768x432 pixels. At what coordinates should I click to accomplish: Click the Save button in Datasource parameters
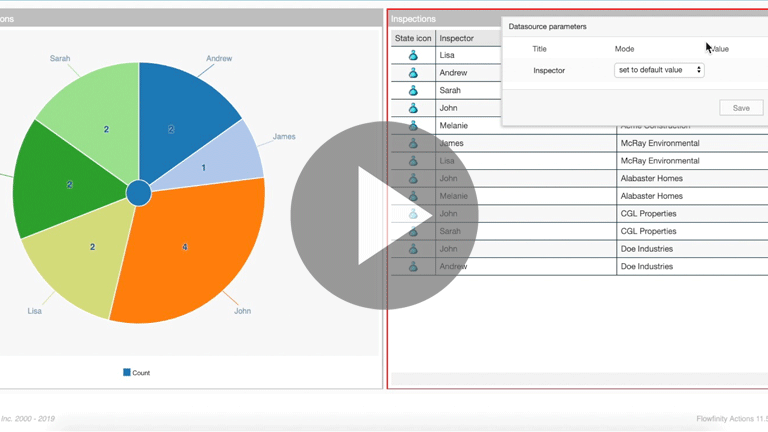pos(741,108)
